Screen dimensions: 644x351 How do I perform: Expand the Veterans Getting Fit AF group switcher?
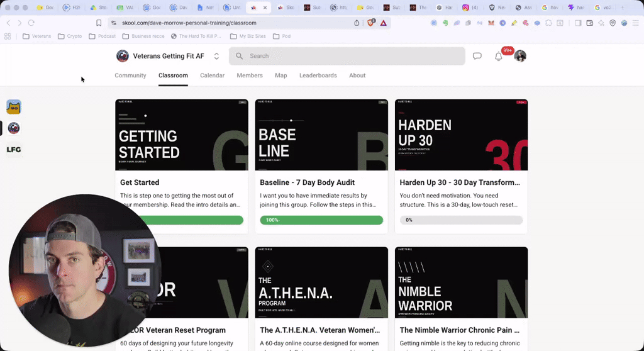(x=216, y=57)
